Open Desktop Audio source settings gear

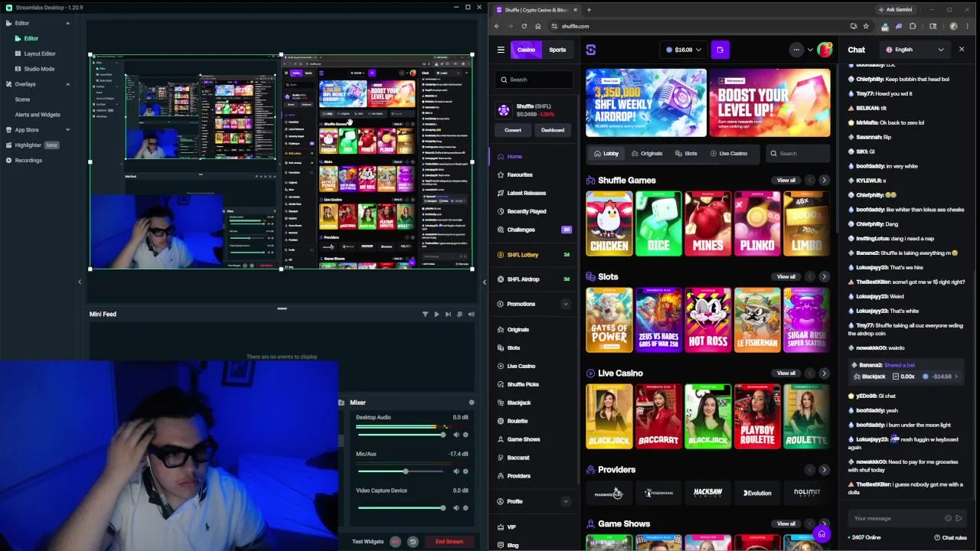(x=465, y=435)
